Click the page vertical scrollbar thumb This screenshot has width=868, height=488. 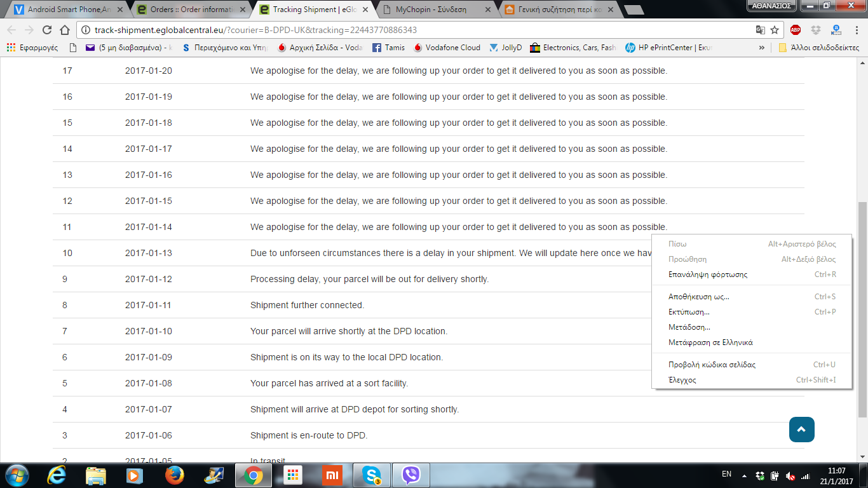click(x=862, y=310)
